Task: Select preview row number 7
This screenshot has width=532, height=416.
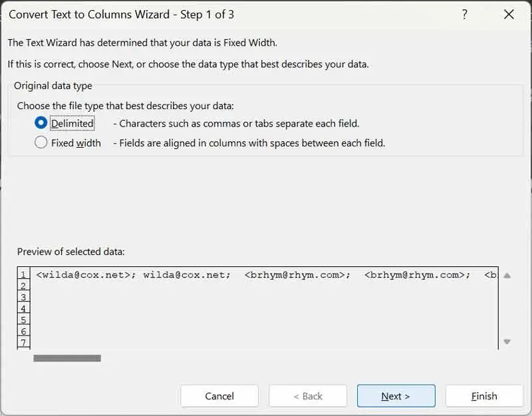Action: pyautogui.click(x=23, y=342)
